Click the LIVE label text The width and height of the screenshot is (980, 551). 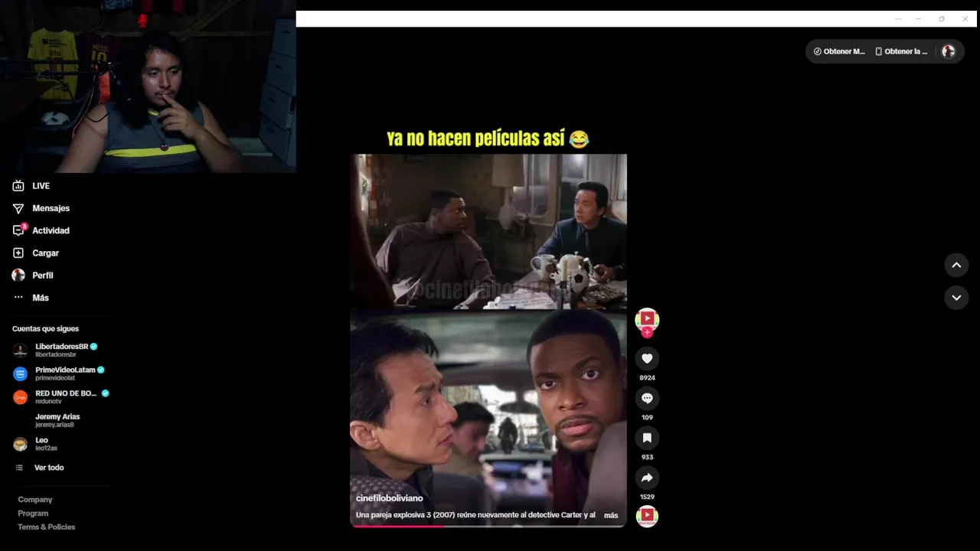click(41, 186)
